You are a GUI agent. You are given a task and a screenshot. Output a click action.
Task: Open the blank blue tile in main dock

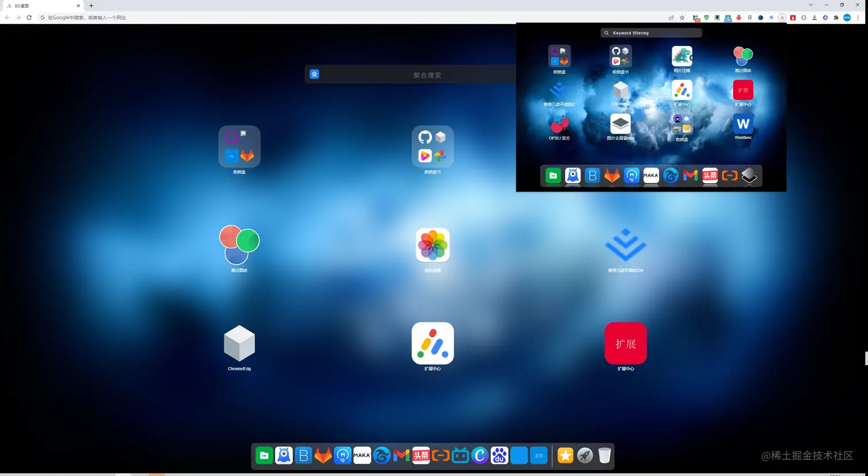click(519, 455)
